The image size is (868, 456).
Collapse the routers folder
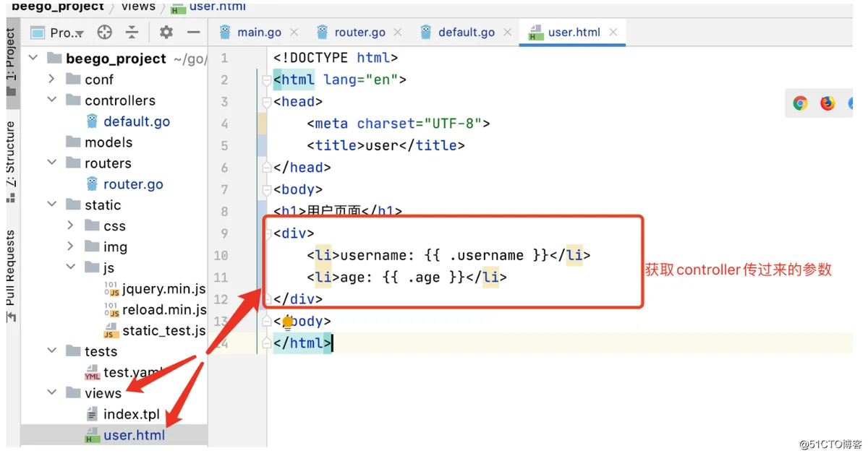51,163
